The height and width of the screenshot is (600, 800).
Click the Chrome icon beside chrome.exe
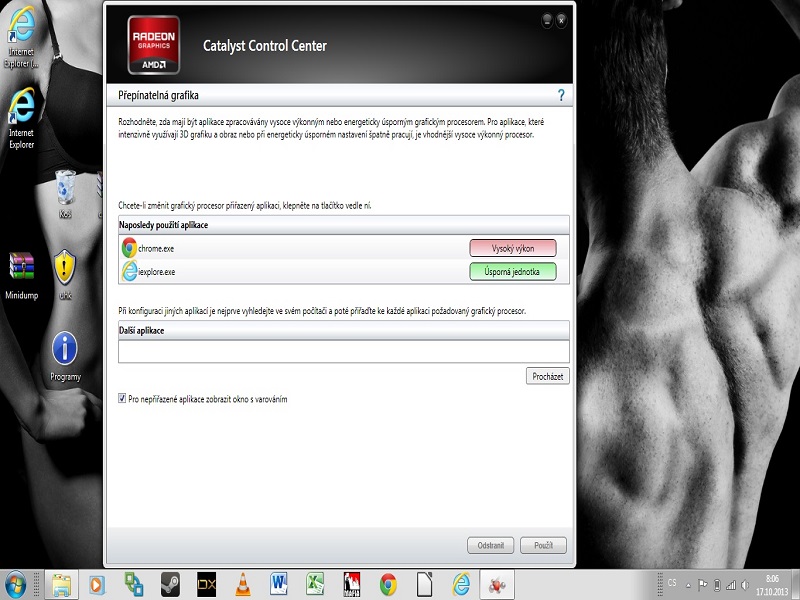pyautogui.click(x=129, y=248)
